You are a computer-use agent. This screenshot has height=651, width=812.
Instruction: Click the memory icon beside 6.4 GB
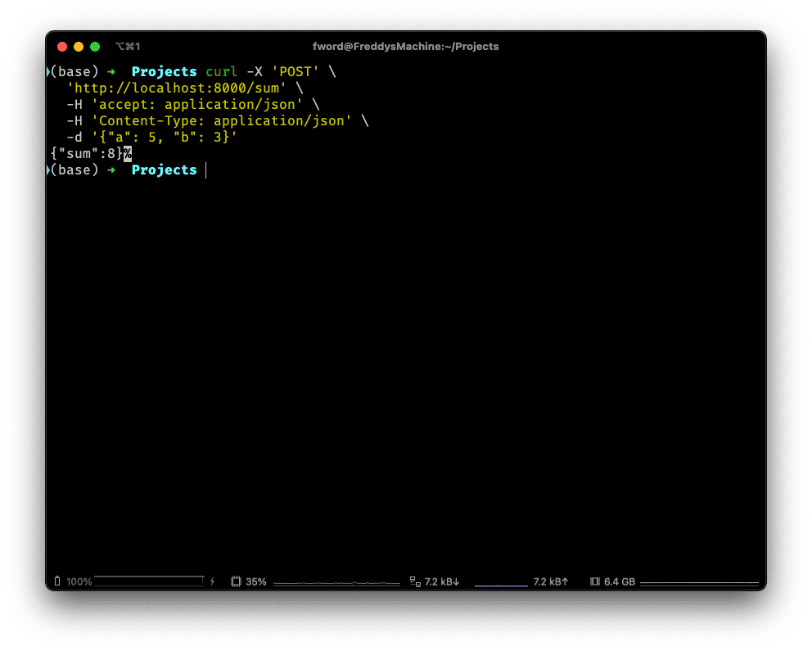click(595, 581)
